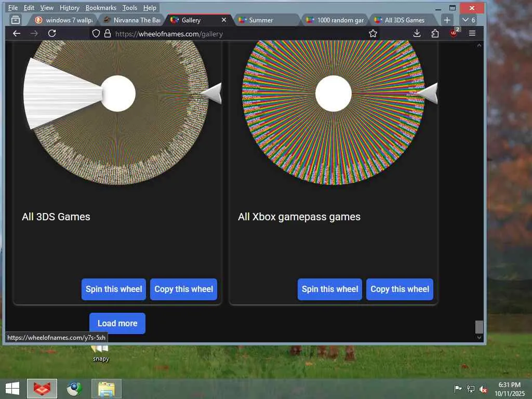Click the Load more button
Screen dimensions: 532x399
pyautogui.click(x=117, y=323)
